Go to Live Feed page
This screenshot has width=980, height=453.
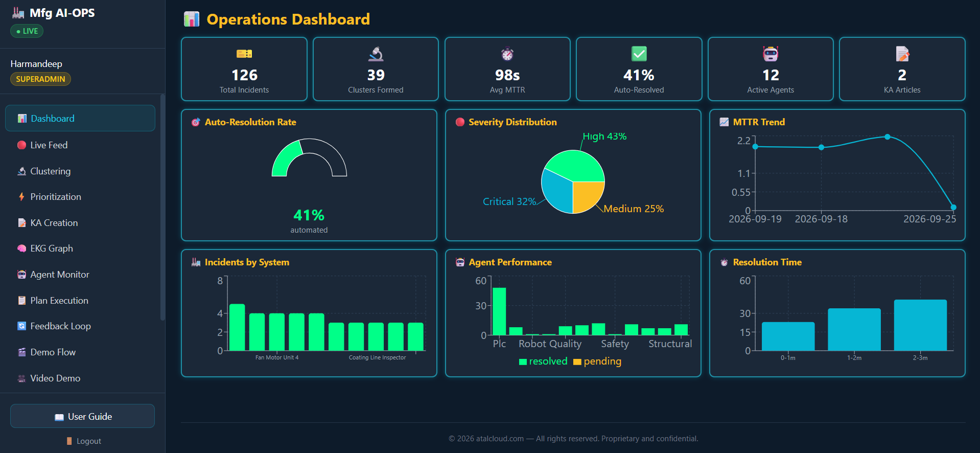pyautogui.click(x=80, y=145)
